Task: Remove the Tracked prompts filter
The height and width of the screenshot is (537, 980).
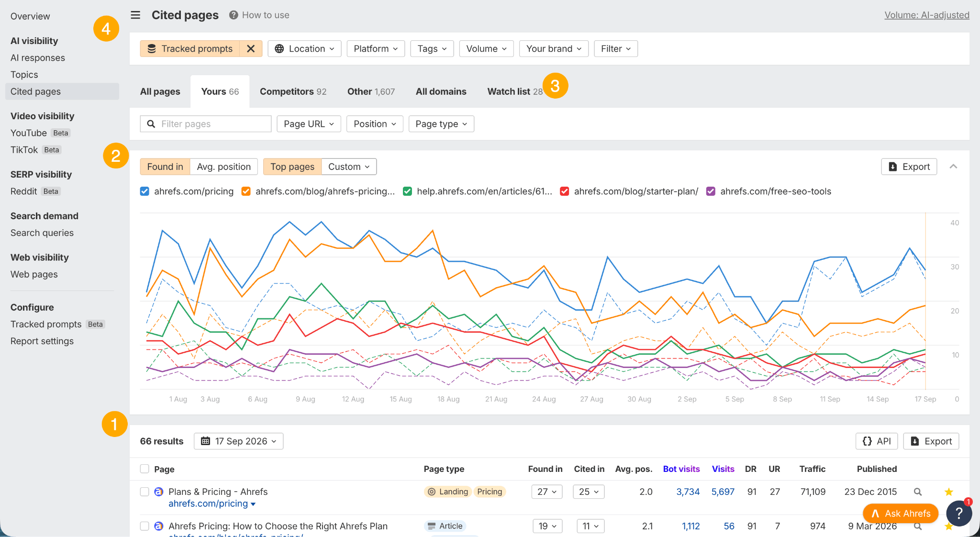Action: 251,48
